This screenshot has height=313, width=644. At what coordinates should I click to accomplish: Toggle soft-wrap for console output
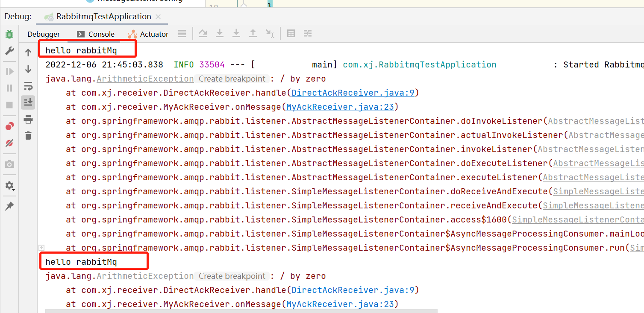click(28, 86)
